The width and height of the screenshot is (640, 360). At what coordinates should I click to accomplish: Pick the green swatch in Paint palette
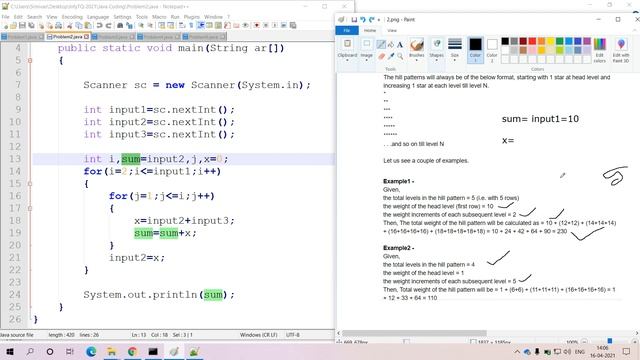click(560, 41)
